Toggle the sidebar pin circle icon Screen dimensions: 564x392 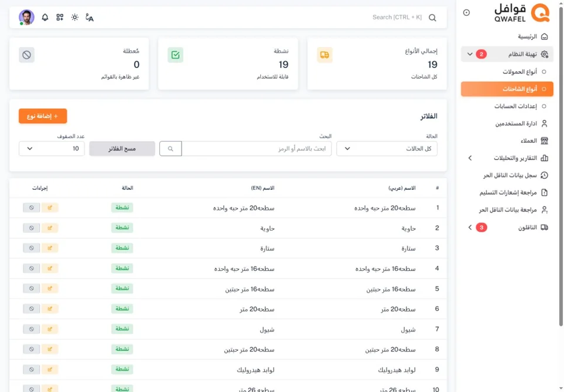point(466,12)
